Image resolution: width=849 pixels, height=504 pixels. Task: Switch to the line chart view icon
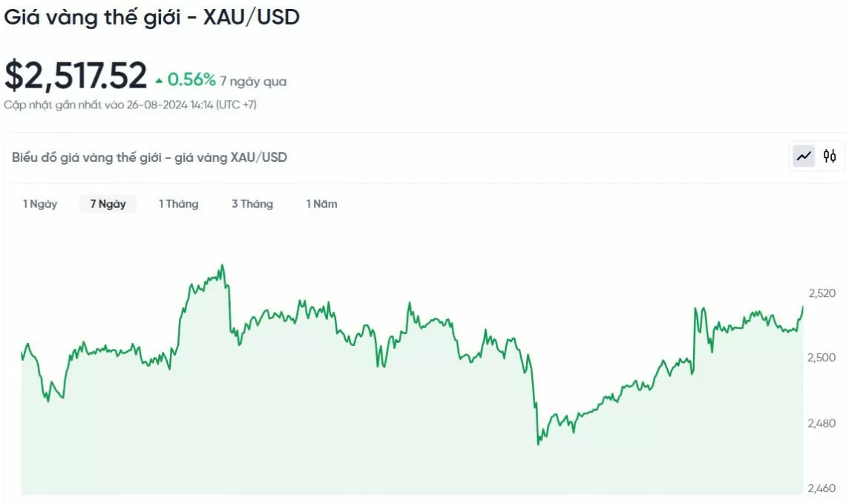[x=804, y=157]
